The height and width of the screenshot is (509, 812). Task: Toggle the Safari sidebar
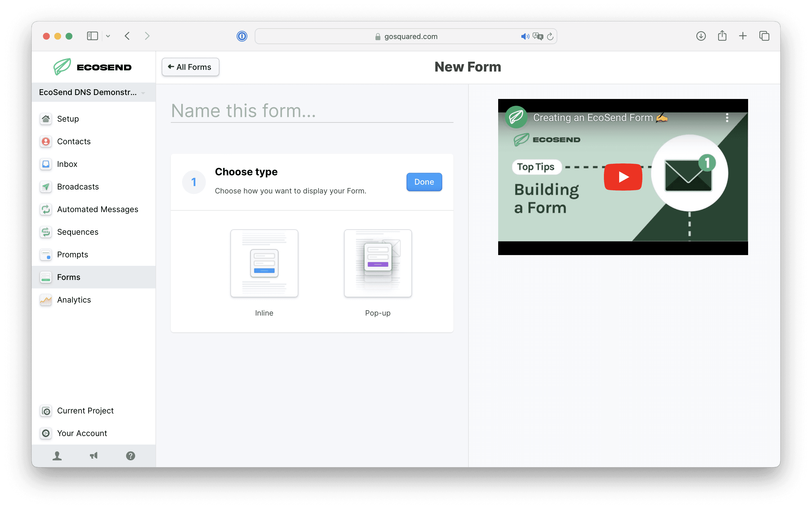(92, 36)
